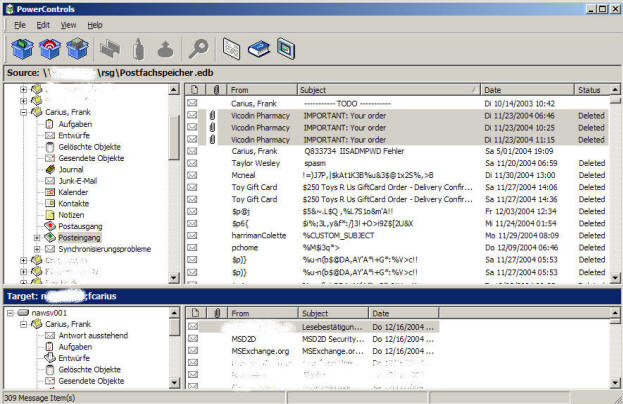Open Gesendete Objekte in source tree
The width and height of the screenshot is (623, 404).
(x=91, y=158)
